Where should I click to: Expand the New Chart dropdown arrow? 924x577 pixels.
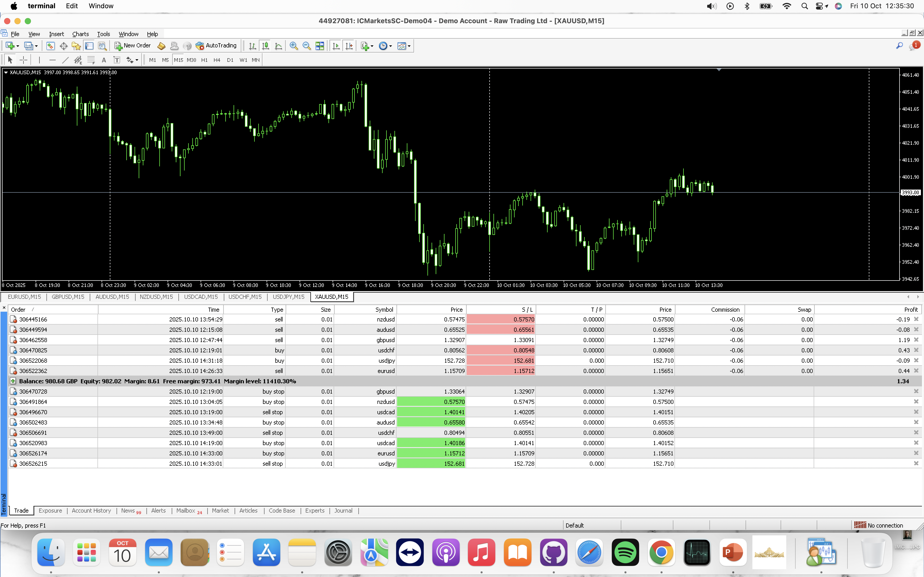coord(18,46)
